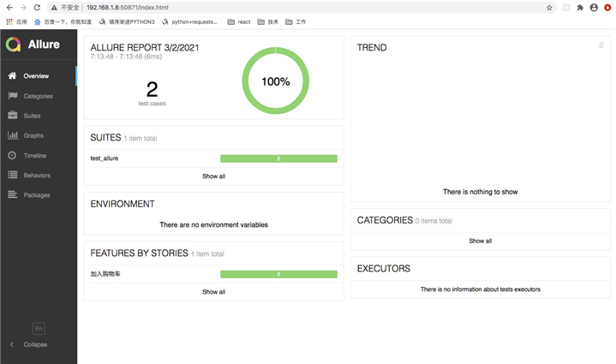Show all in FEATURES BY STORIES widget
Image resolution: width=616 pixels, height=364 pixels.
pos(213,292)
